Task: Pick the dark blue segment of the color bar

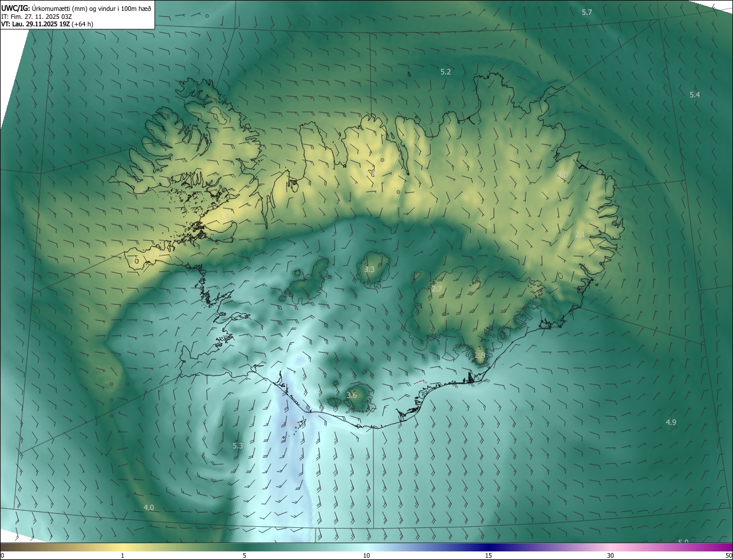Action: [488, 547]
